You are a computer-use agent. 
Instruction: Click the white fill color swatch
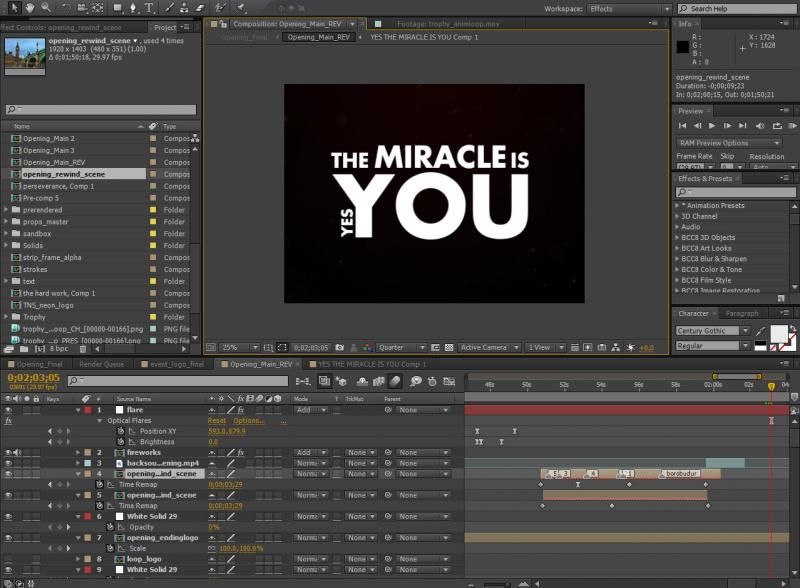(x=779, y=334)
